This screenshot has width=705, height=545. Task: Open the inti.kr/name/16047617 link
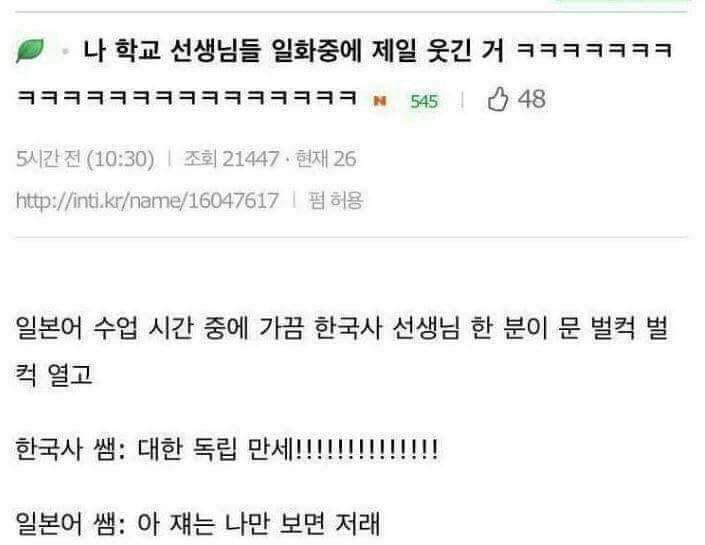coord(147,200)
